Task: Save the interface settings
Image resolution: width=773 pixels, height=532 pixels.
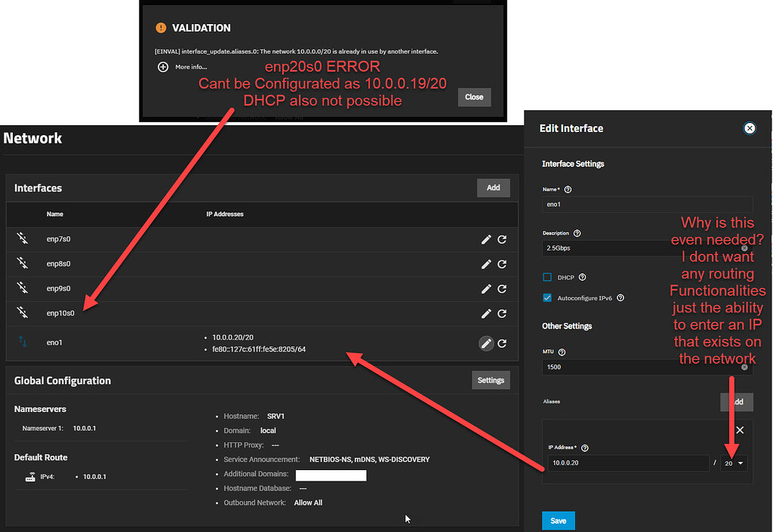Action: tap(558, 521)
